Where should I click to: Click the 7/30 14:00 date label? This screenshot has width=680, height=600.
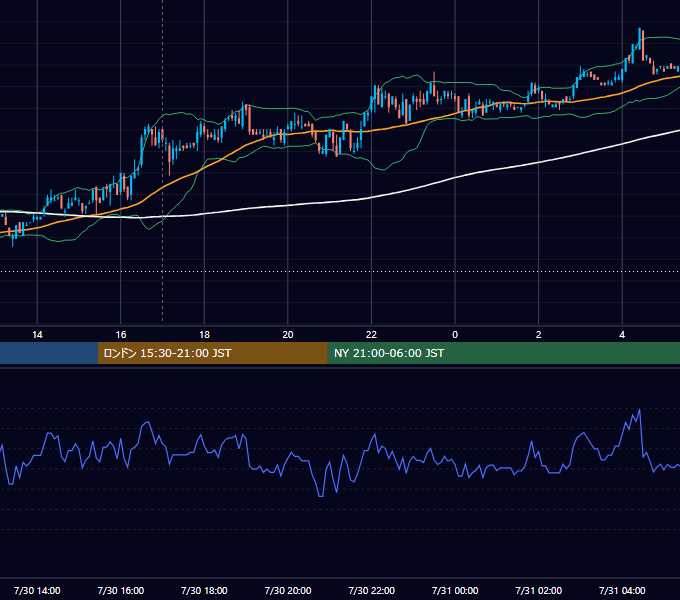point(37,590)
